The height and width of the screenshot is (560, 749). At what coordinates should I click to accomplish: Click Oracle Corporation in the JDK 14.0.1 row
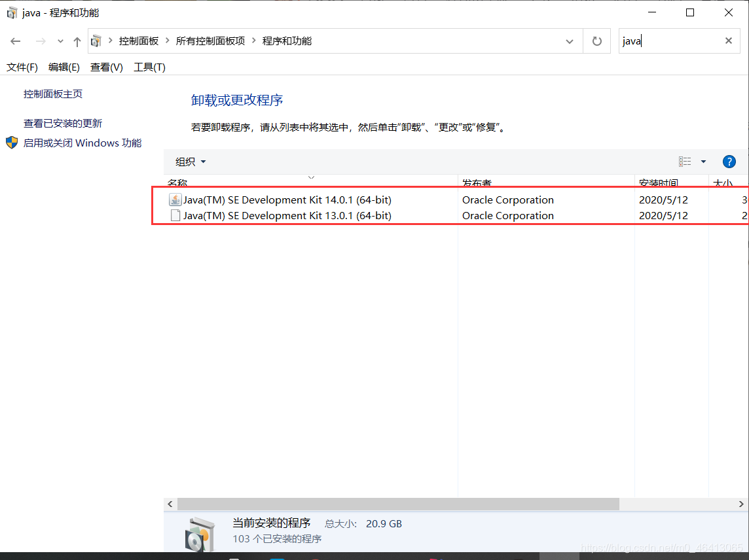pyautogui.click(x=508, y=200)
